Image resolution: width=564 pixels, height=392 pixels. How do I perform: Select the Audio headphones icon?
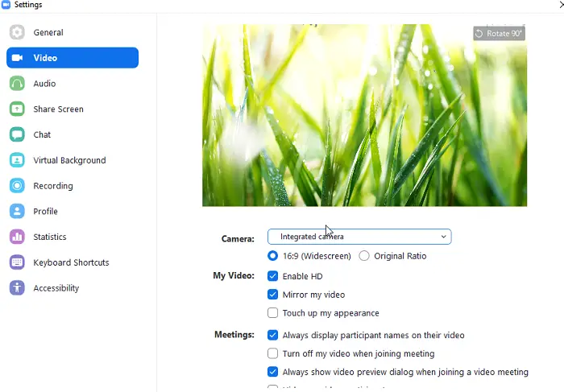tap(17, 84)
